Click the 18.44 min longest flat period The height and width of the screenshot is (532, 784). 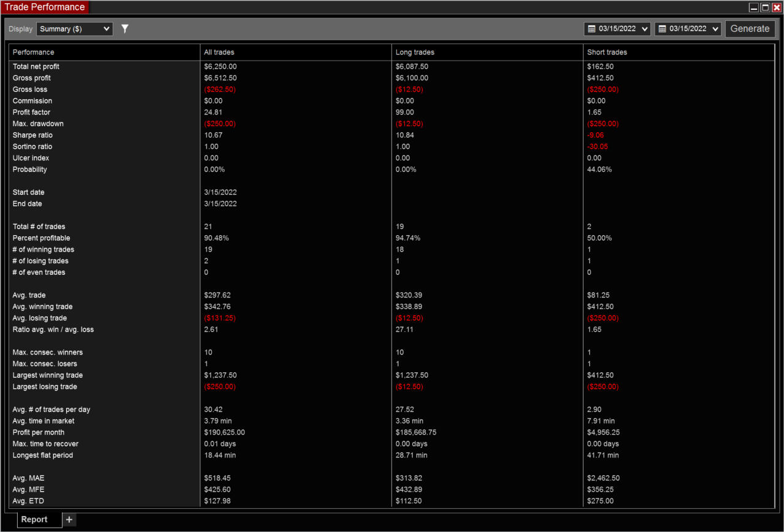click(x=220, y=455)
